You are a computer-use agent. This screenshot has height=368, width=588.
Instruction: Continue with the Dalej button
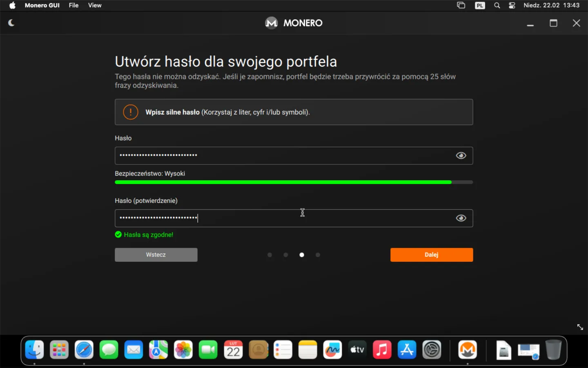[432, 255]
